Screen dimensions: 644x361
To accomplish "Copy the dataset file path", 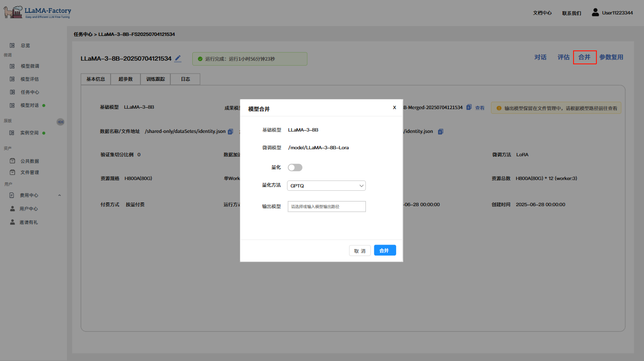I will [x=230, y=132].
